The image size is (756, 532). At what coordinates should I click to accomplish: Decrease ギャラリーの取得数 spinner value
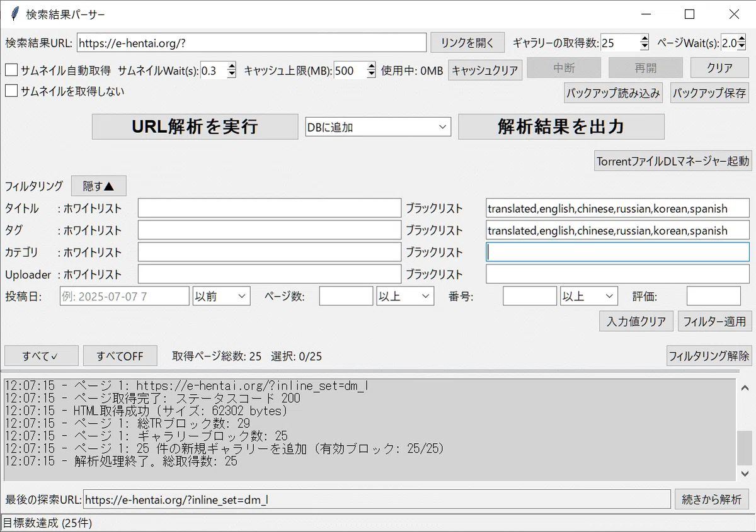(644, 47)
